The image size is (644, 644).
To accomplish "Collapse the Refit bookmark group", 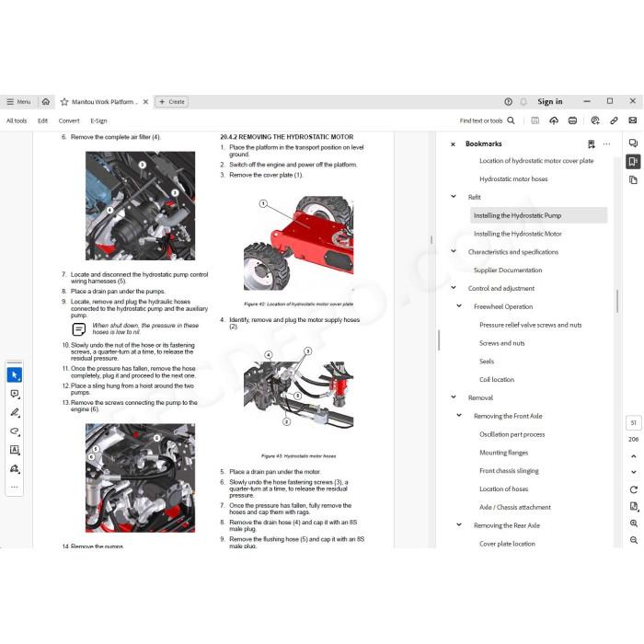I will click(454, 197).
